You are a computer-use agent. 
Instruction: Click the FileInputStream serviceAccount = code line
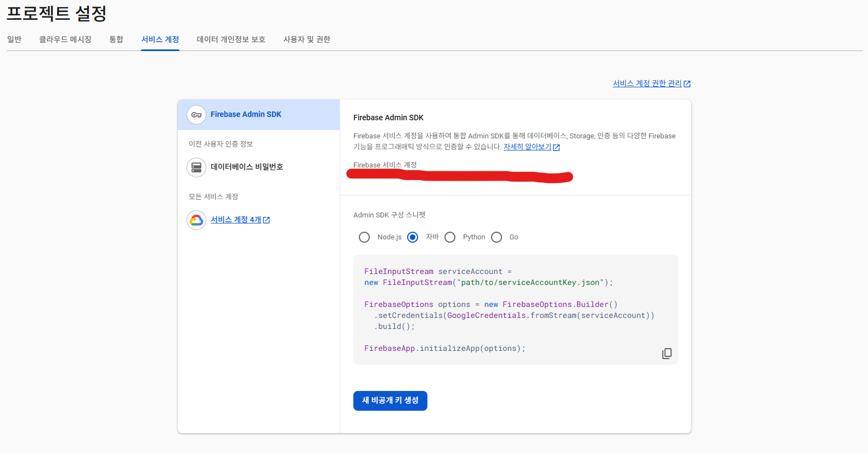pyautogui.click(x=438, y=271)
